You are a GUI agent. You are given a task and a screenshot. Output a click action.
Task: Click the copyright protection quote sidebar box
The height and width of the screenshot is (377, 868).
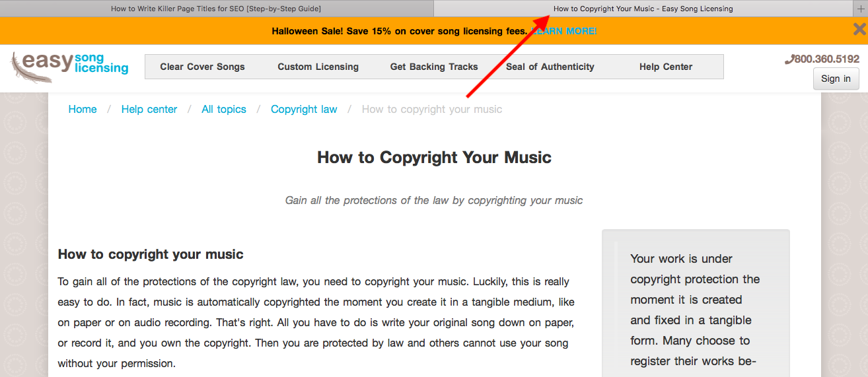pyautogui.click(x=696, y=304)
